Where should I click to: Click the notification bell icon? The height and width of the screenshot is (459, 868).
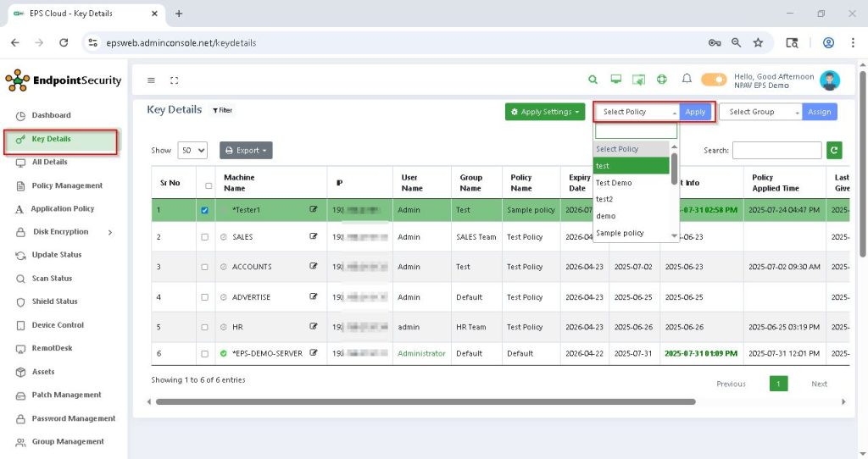pos(687,80)
